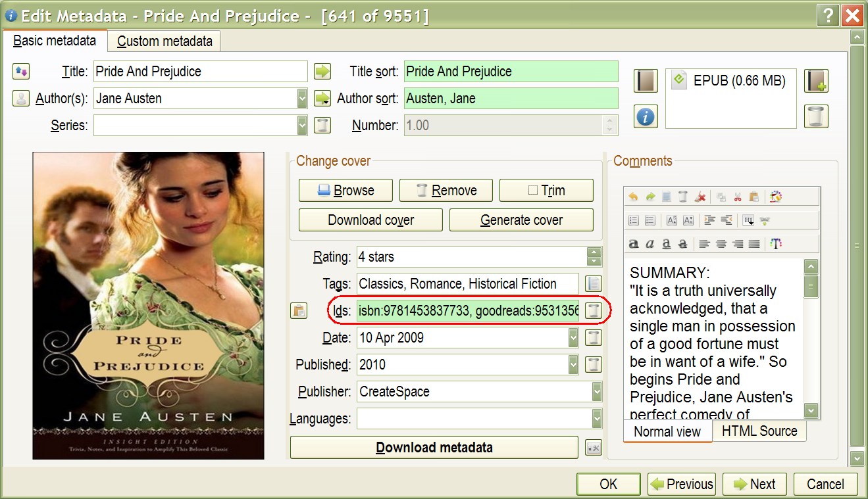
Task: Select the Basic metadata tab
Action: coord(55,41)
